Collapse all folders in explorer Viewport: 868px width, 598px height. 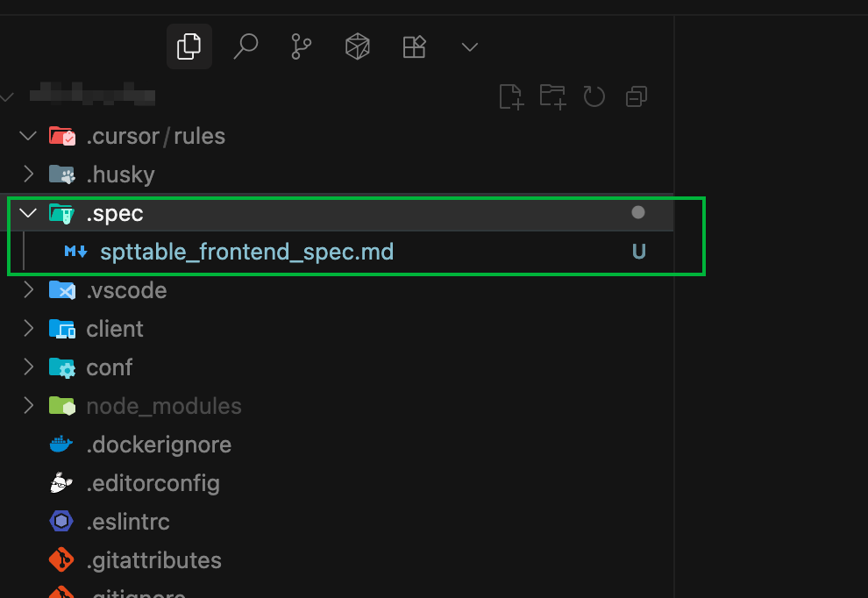(637, 96)
